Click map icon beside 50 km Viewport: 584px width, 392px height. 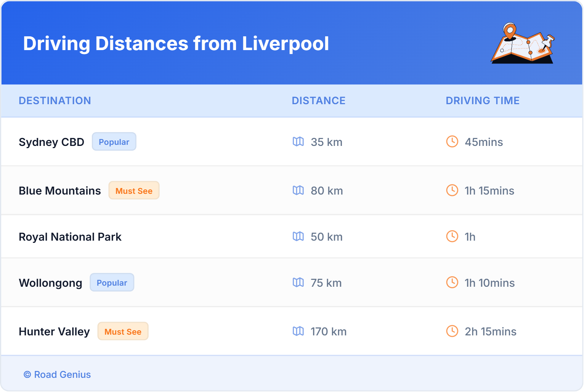coord(298,236)
